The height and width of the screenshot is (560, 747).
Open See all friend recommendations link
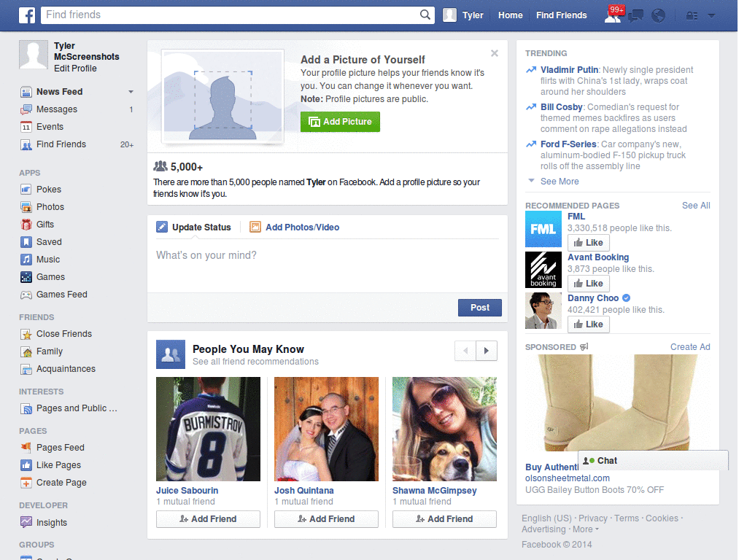tap(255, 362)
